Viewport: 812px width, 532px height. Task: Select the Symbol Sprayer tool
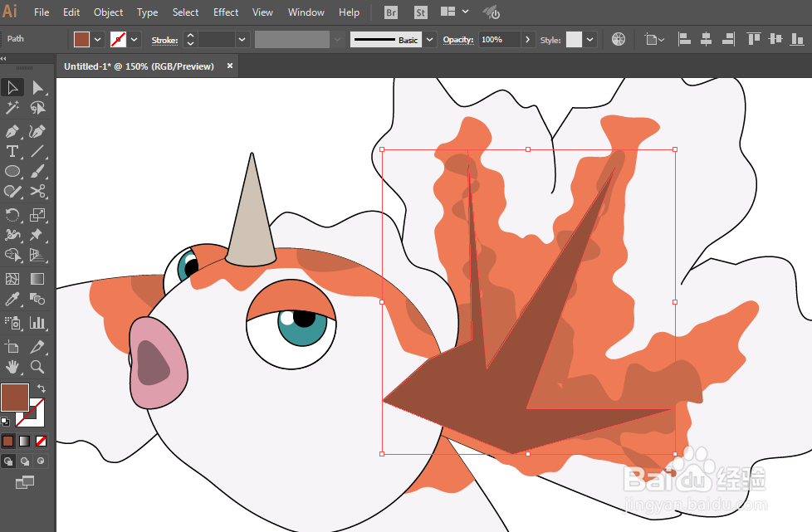tap(12, 323)
